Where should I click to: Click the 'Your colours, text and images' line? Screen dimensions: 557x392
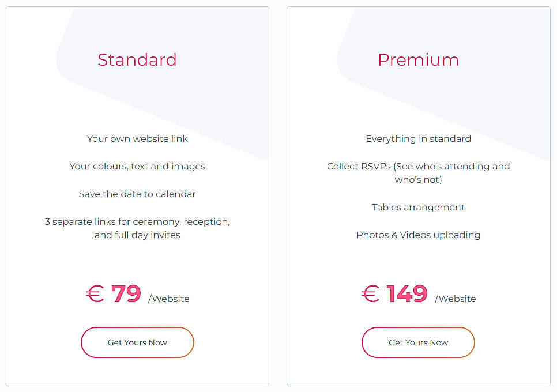[137, 166]
